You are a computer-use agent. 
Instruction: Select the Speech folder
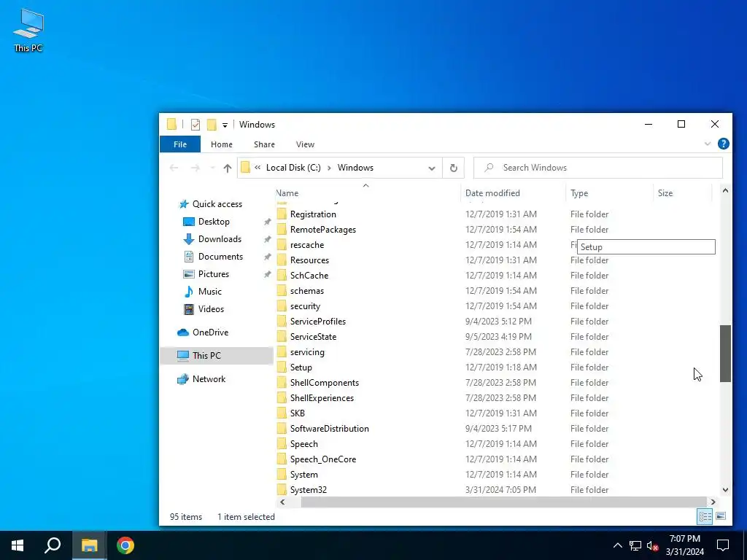[x=304, y=444]
